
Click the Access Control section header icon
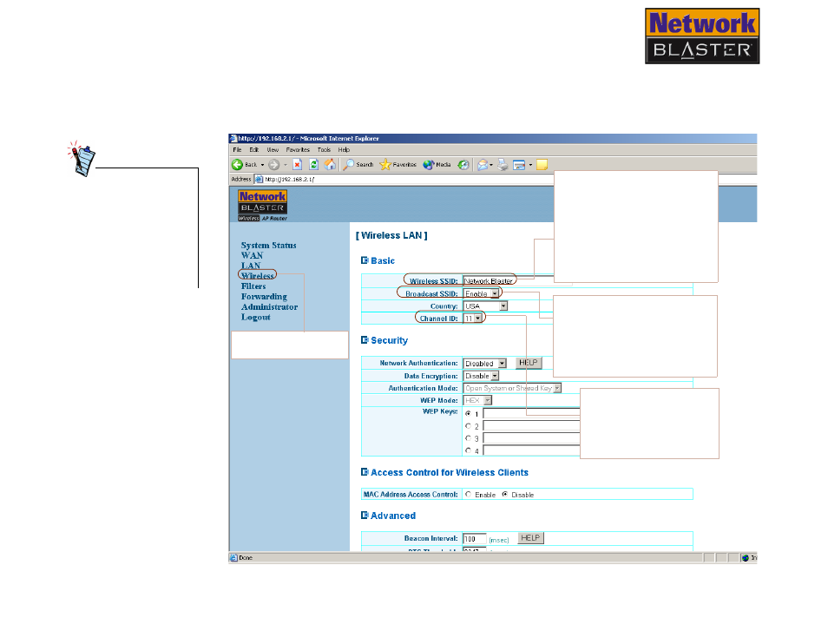point(365,472)
